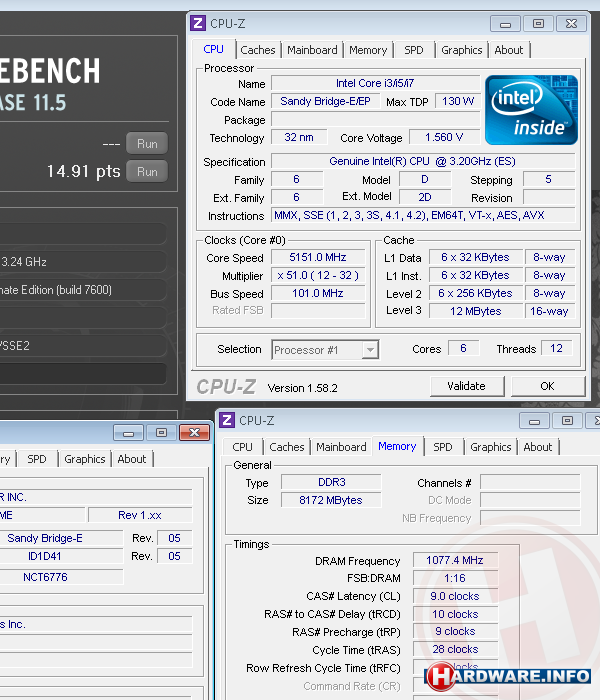Open About tab in the Memory CPU-Z window
The width and height of the screenshot is (600, 700).
click(538, 447)
